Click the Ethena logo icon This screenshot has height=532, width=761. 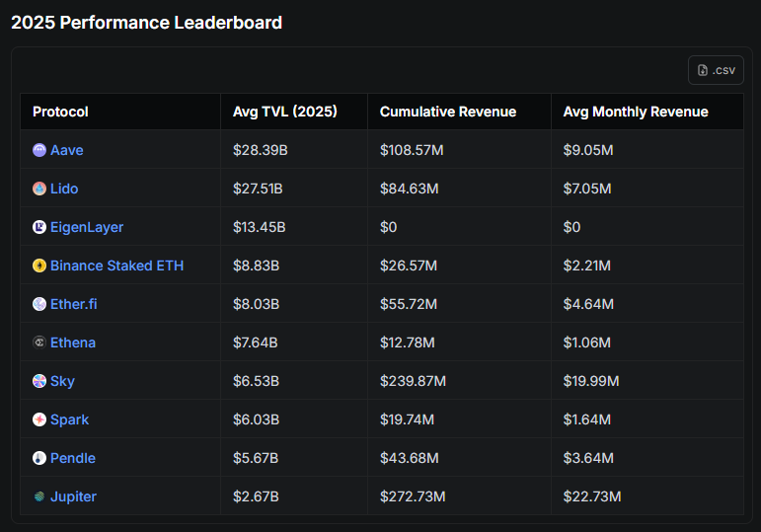coord(39,342)
